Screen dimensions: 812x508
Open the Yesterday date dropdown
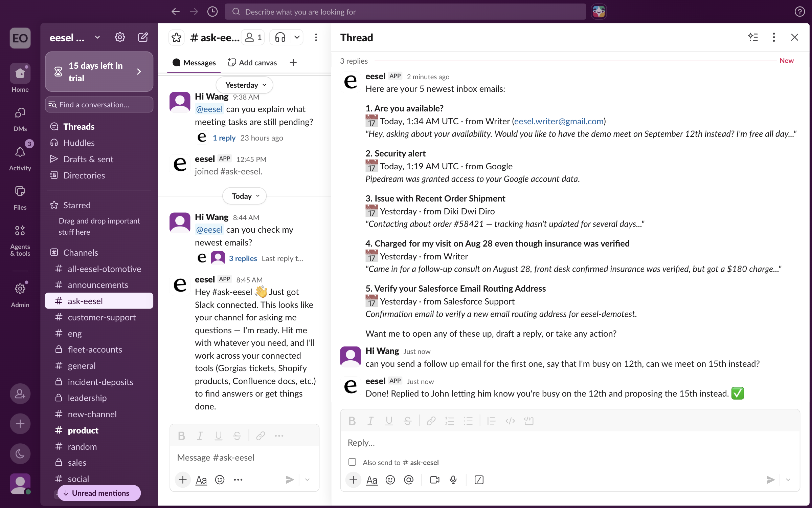point(245,85)
